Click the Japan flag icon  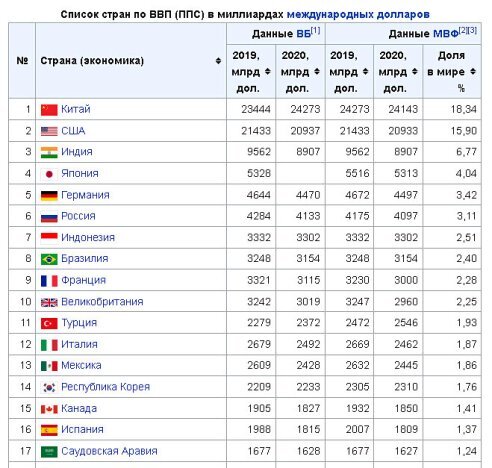pyautogui.click(x=49, y=174)
